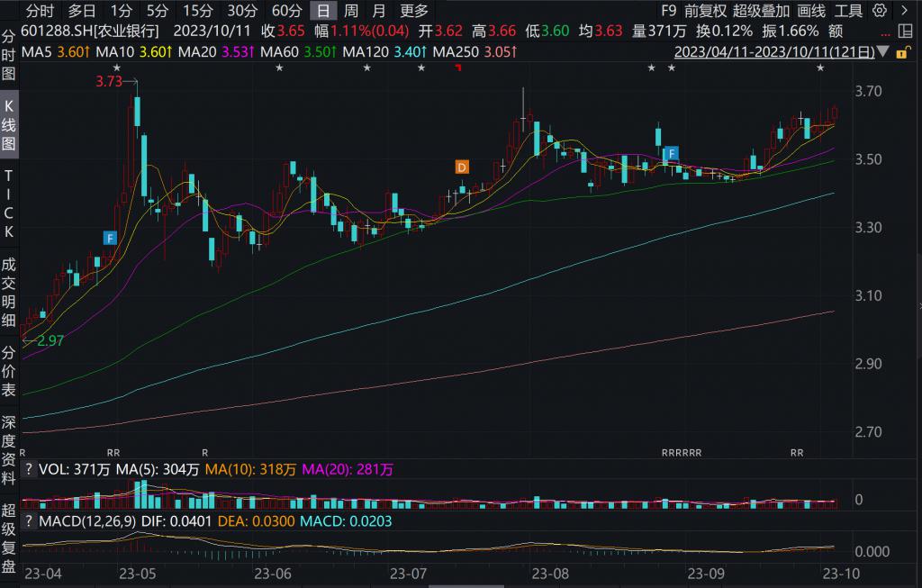The height and width of the screenshot is (588, 922).
Task: Switch to 月 monthly period
Action: pos(379,11)
